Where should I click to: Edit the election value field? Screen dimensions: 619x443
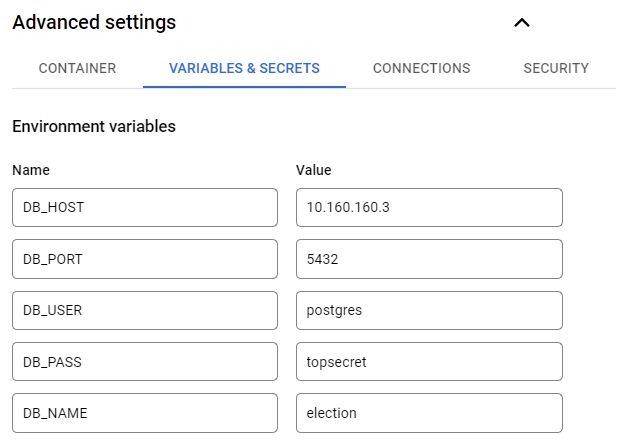[429, 413]
